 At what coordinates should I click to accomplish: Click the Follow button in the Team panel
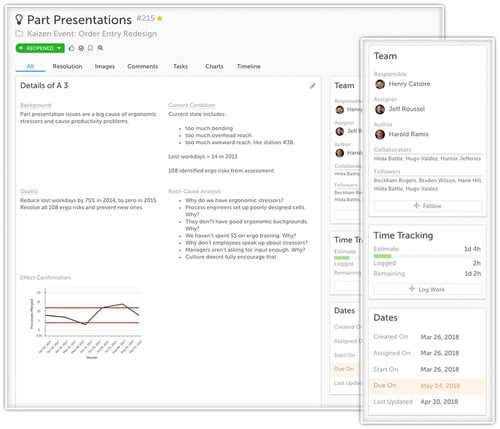tap(428, 206)
